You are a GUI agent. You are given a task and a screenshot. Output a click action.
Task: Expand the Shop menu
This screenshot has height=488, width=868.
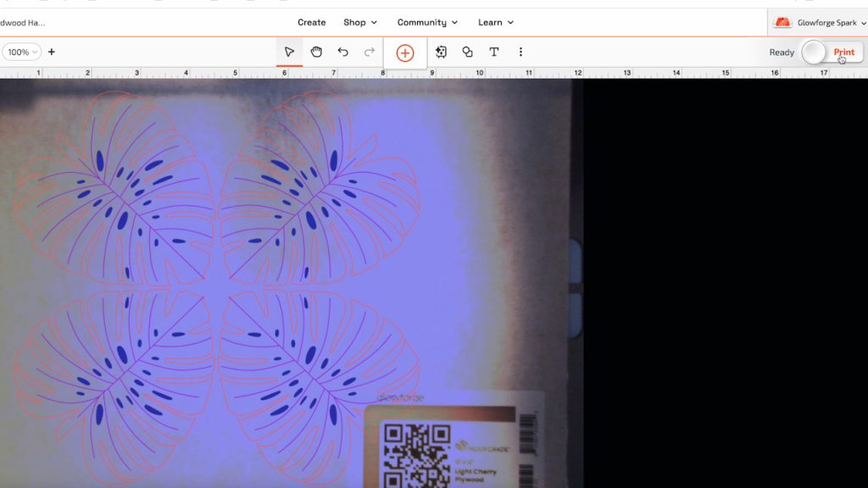[x=360, y=22]
